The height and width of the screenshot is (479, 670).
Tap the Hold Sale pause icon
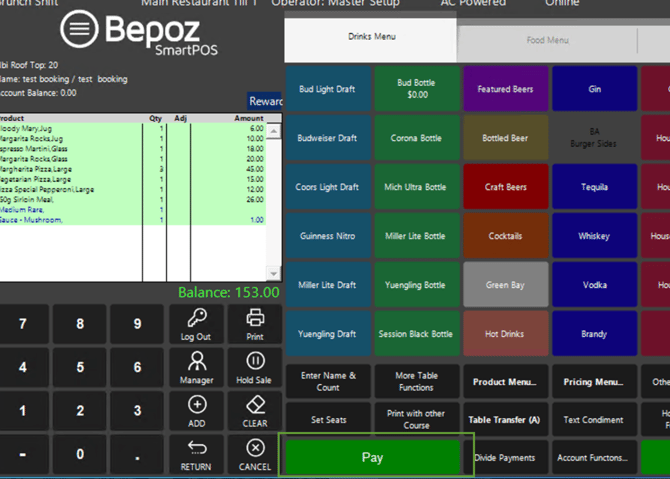click(255, 361)
